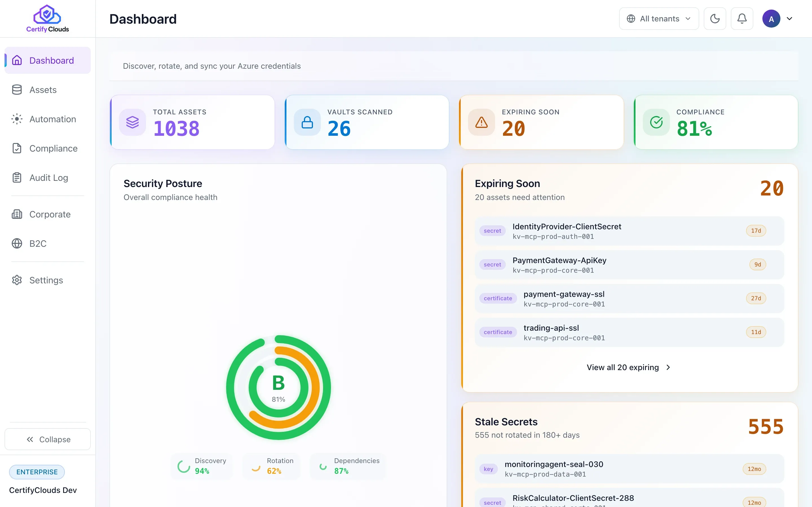The image size is (812, 507).
Task: Open the IdentityProvider-ClientSecret expiring item
Action: 629,231
